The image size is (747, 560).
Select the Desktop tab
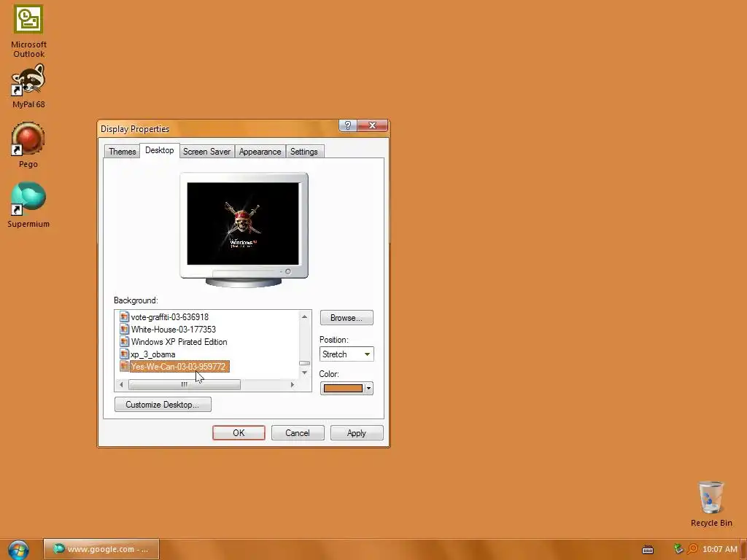coord(160,150)
